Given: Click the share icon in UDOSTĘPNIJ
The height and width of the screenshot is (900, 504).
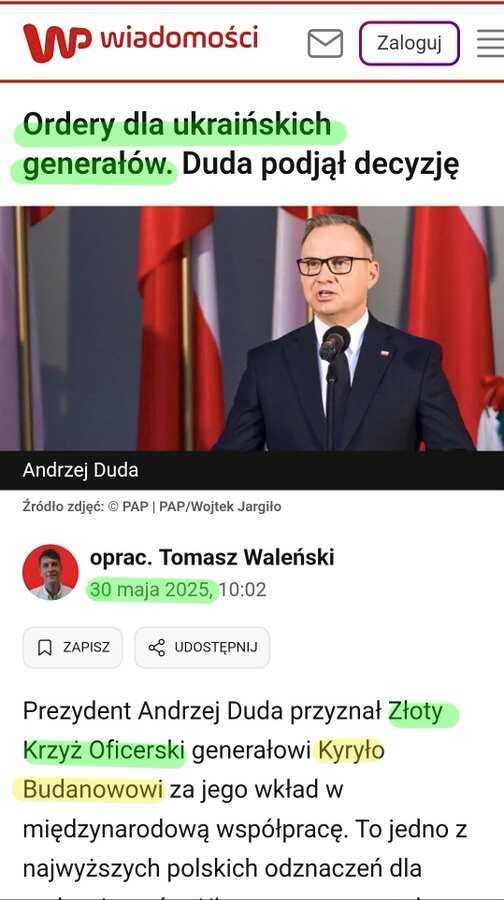Looking at the screenshot, I should click(x=156, y=647).
